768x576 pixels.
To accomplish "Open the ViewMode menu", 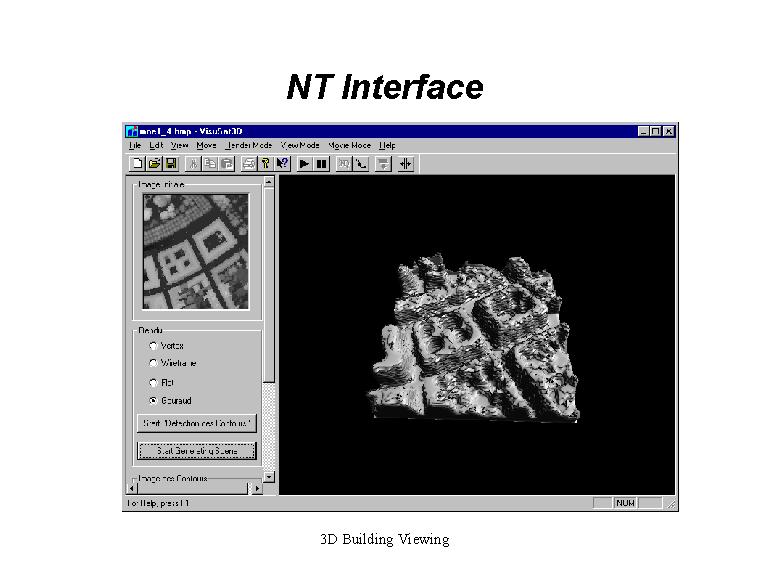I will pyautogui.click(x=300, y=145).
